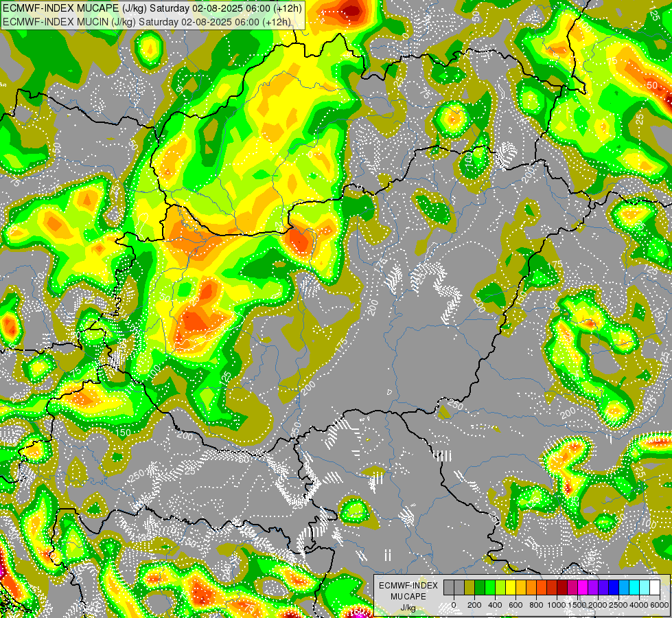Click the legend tick label 2500
Viewport: 672px width, 618px height.
(x=619, y=605)
